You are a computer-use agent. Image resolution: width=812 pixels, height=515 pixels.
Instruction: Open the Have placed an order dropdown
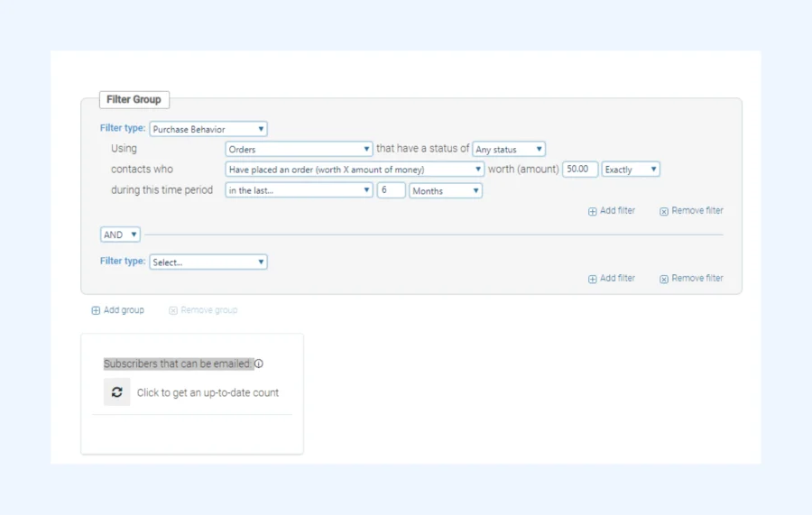(355, 170)
